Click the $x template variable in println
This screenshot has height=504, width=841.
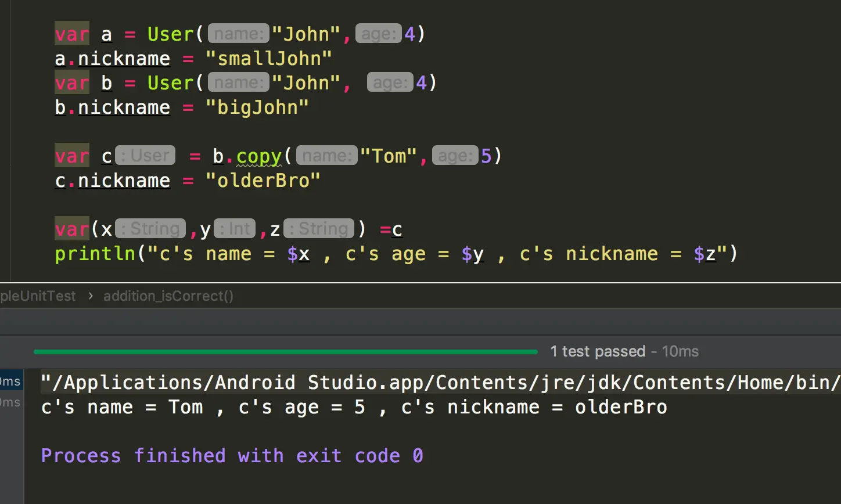(x=299, y=254)
